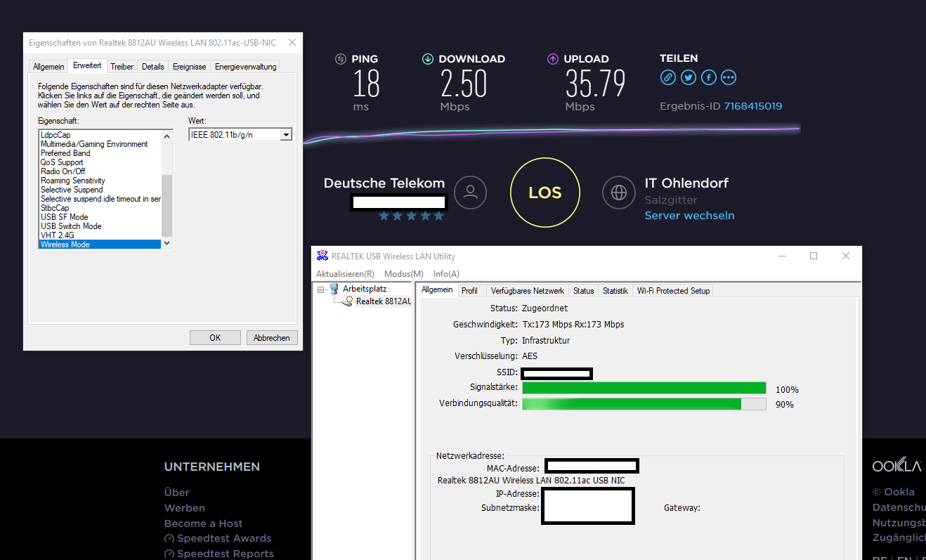This screenshot has width=926, height=560.
Task: Switch to Treiber tab
Action: (x=122, y=67)
